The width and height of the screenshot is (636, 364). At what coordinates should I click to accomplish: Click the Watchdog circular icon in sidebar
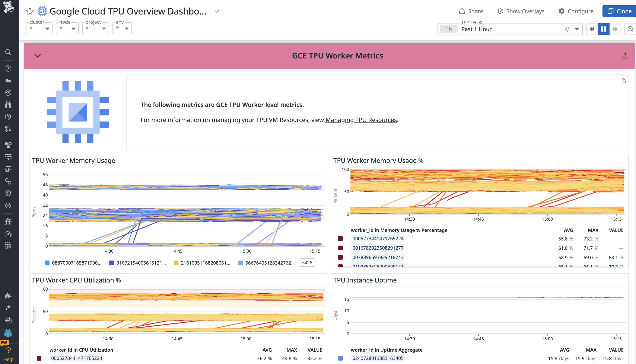[8, 92]
